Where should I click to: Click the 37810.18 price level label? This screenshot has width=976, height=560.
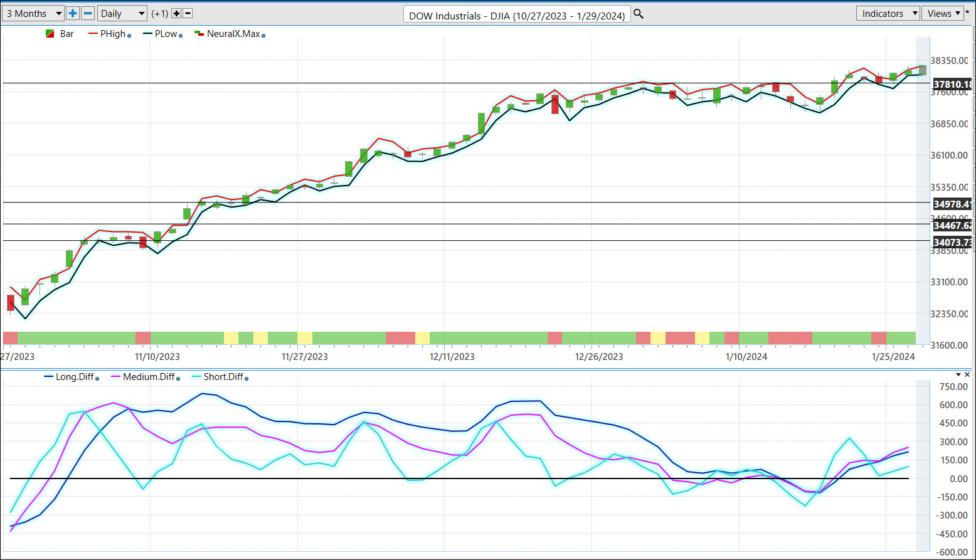(952, 84)
